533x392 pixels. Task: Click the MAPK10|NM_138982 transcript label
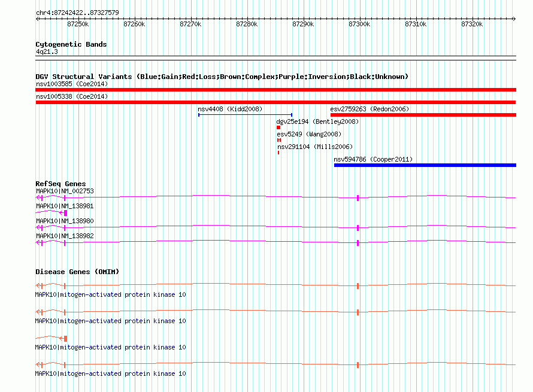point(65,236)
